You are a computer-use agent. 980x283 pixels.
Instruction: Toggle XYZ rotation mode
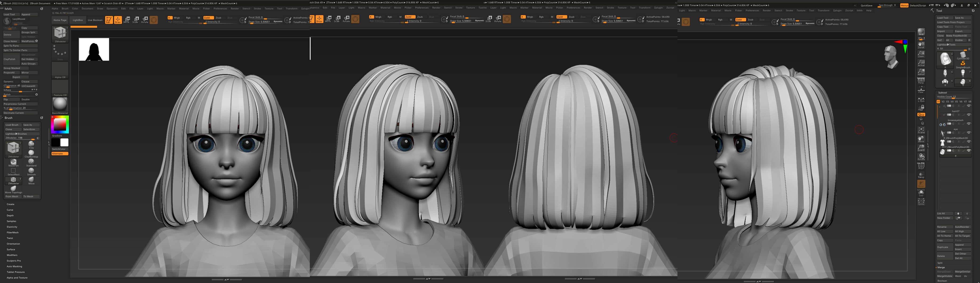[x=921, y=114]
